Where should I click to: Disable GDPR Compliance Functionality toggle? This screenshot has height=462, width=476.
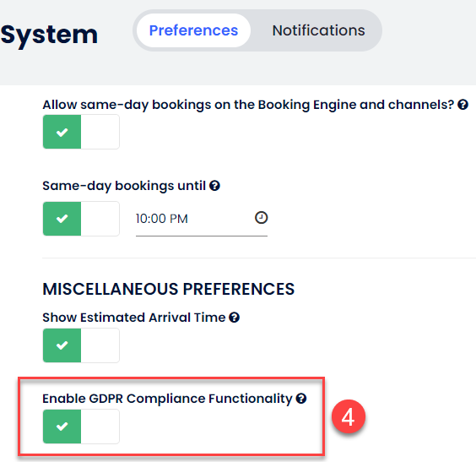point(81,427)
